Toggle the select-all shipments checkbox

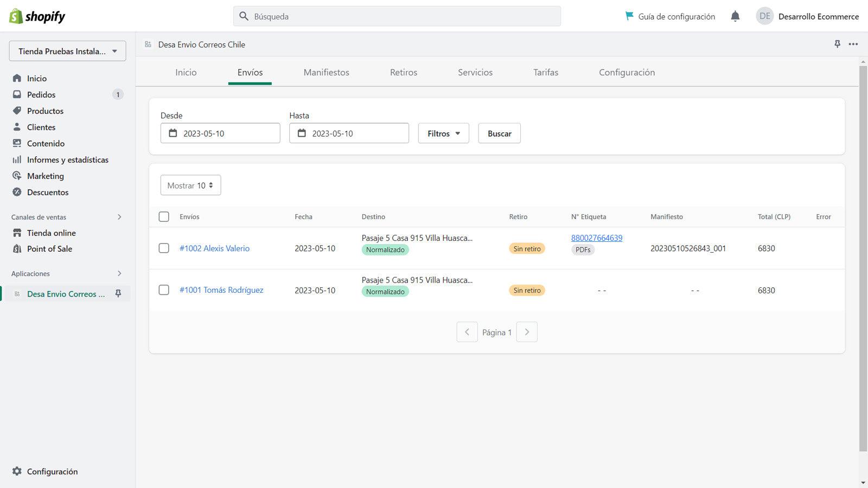164,216
